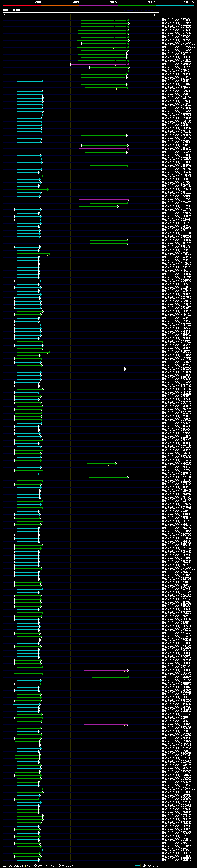The width and height of the screenshot is (197, 868).
Task: Click the magenta ~60% identity legend bar
Action: [99, 6]
